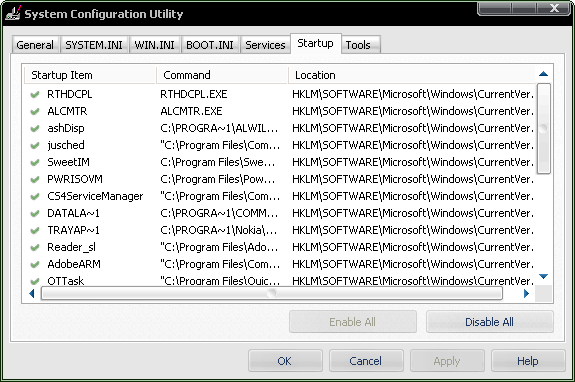This screenshot has height=382, width=575.
Task: Open Help from the dialog
Action: coord(528,361)
